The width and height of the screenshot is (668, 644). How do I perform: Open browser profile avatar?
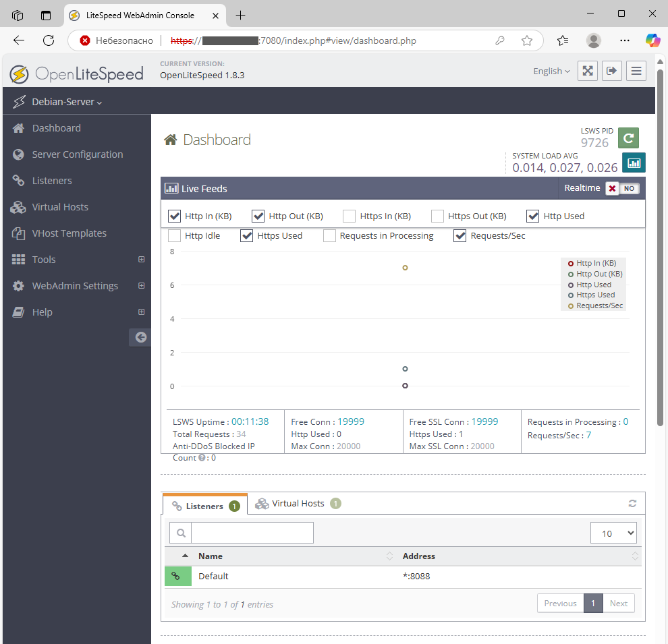point(594,40)
